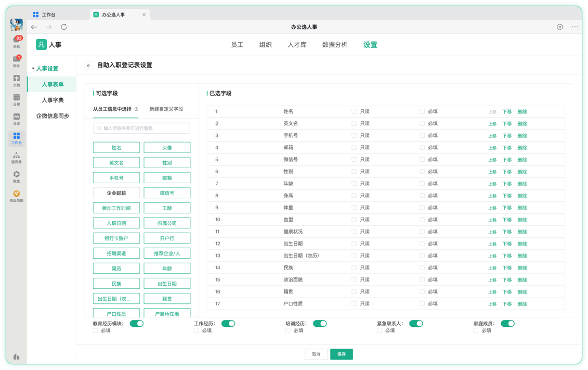
Task: Toggle the 紧急联系人 switch
Action: (416, 324)
